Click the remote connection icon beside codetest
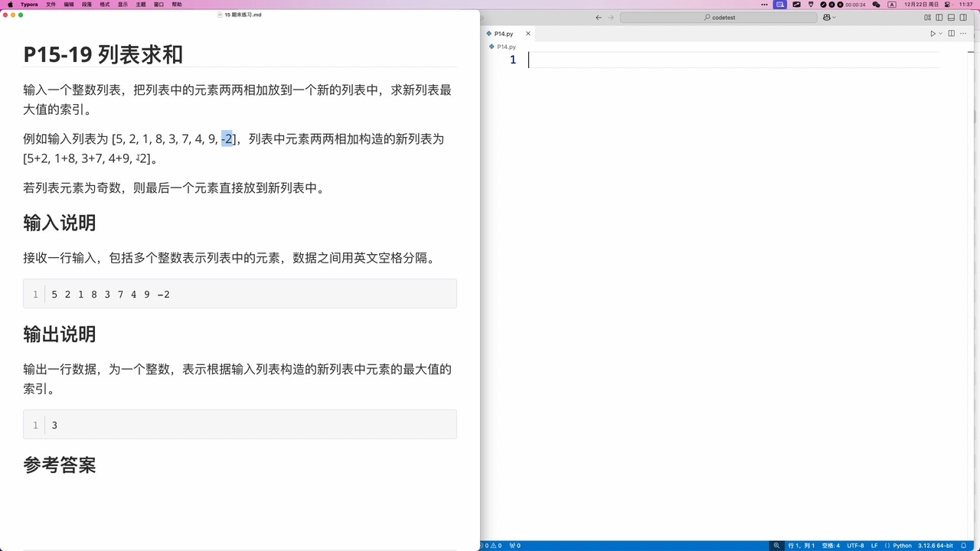 coord(826,17)
